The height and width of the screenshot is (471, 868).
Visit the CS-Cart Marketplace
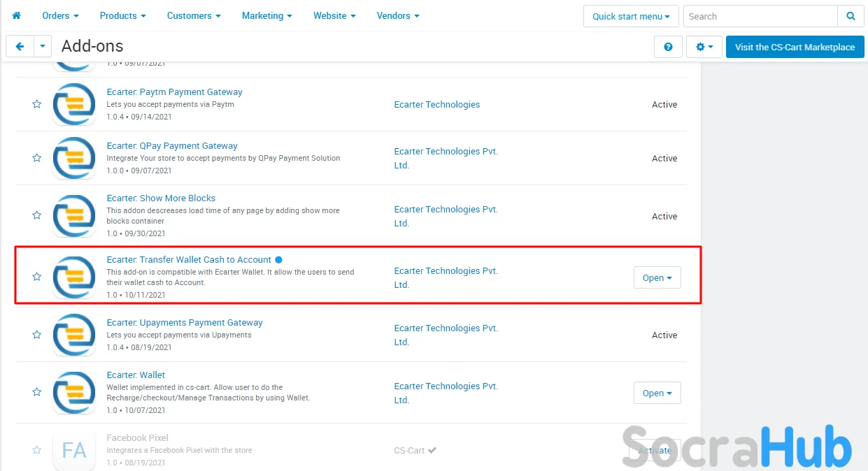[x=795, y=47]
